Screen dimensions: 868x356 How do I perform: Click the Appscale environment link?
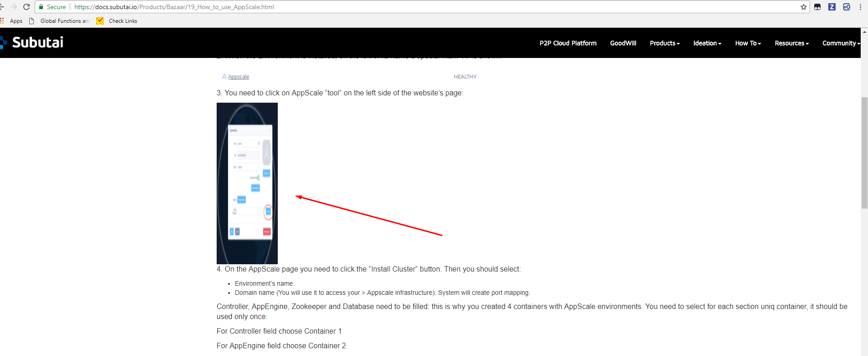click(239, 77)
